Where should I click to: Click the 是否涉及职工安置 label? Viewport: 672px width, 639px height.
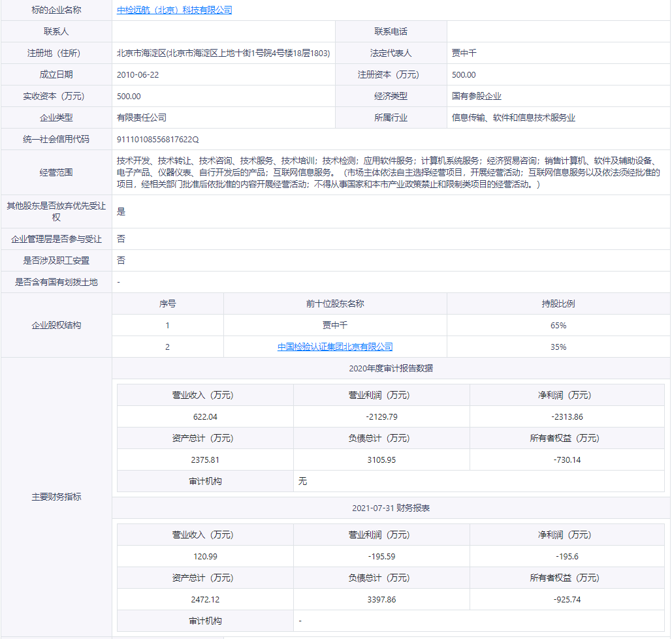[56, 260]
